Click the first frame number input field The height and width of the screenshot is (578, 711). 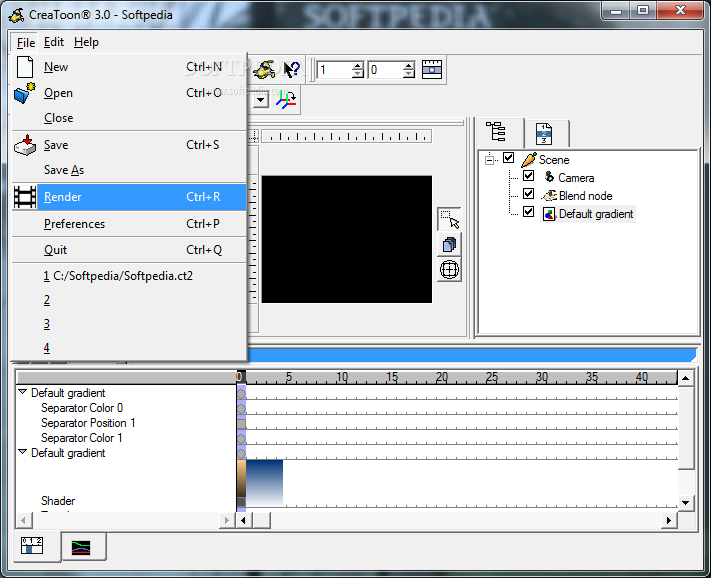point(335,70)
